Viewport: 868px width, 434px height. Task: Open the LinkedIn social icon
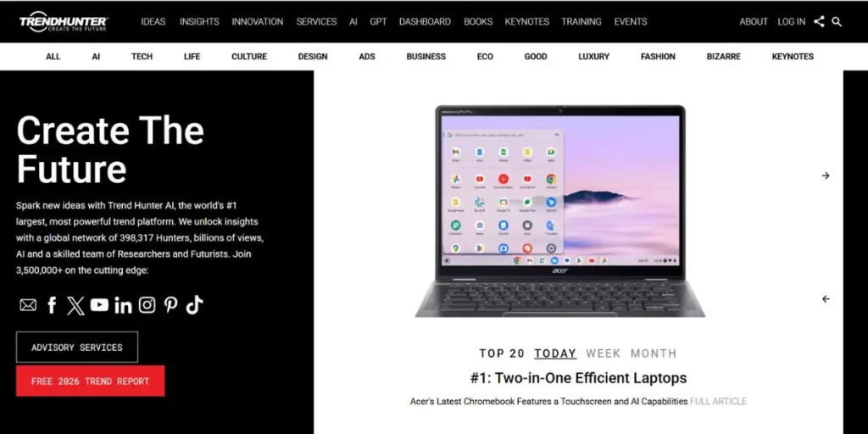pos(123,305)
